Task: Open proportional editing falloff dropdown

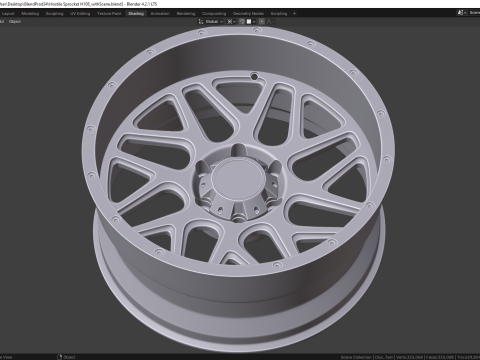Action: pos(270,22)
